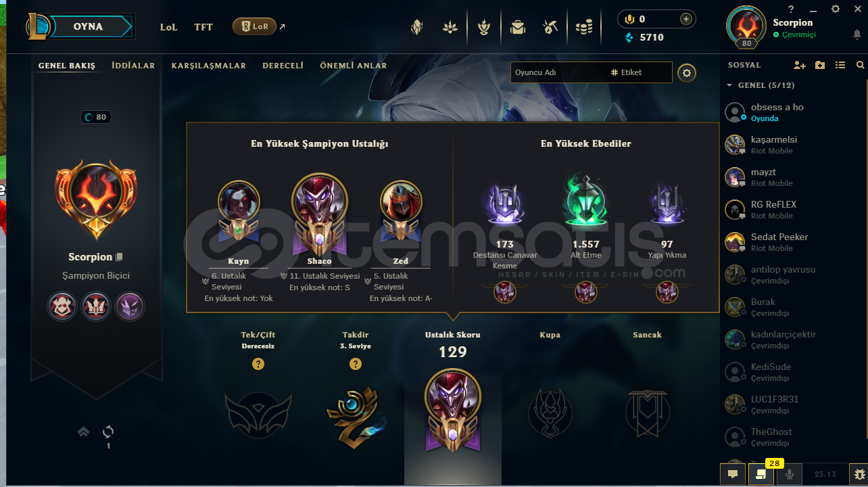Open the Loot hammer icon
Viewport: 868px width, 487px height.
pyautogui.click(x=550, y=27)
